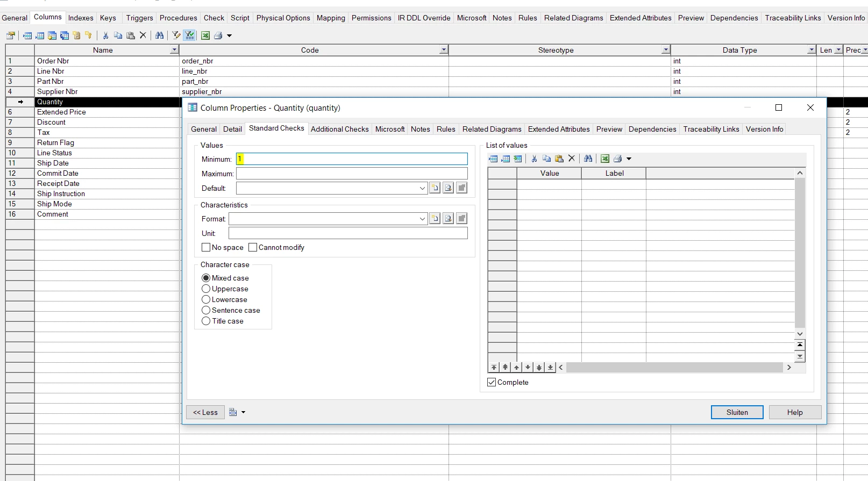Click Print icon in Columns toolbar
Image resolution: width=868 pixels, height=481 pixels.
[218, 35]
